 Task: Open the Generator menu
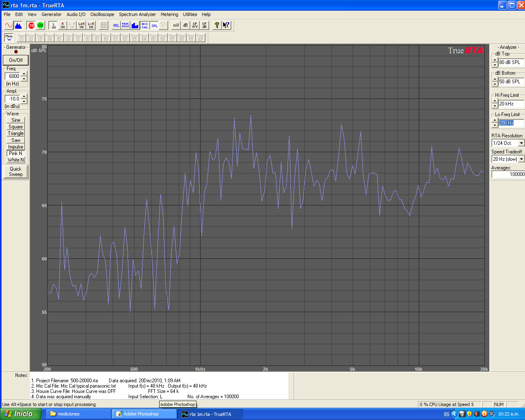pyautogui.click(x=51, y=14)
